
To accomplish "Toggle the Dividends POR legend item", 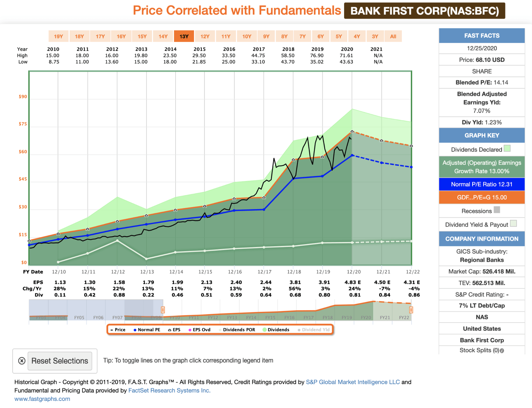I will coord(237,330).
